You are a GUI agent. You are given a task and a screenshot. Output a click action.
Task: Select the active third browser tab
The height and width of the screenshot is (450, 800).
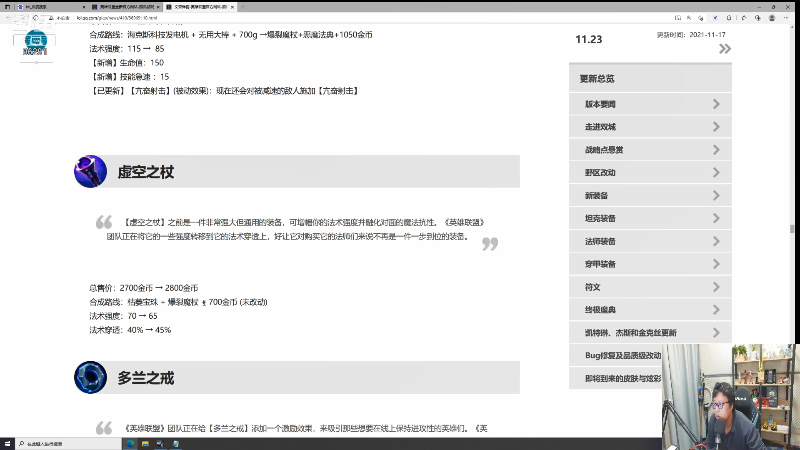pos(200,7)
